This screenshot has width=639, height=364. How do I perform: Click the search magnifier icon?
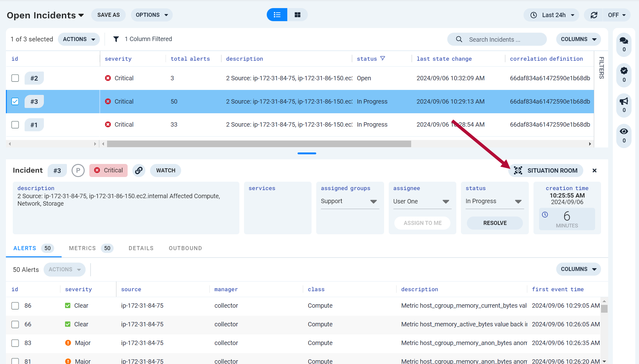tap(459, 39)
